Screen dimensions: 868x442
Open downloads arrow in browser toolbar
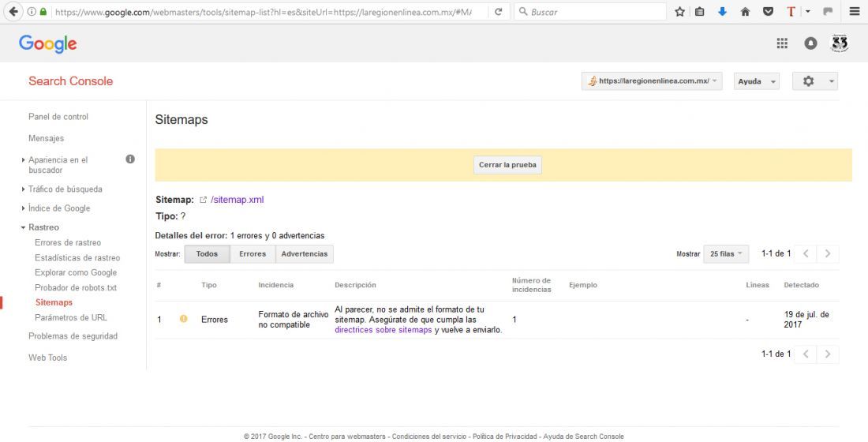[x=722, y=12]
